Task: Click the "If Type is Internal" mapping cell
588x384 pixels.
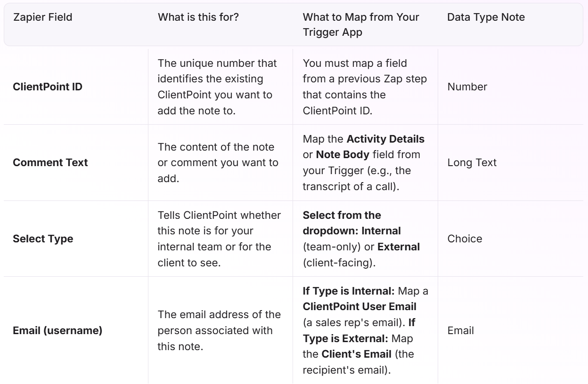Action: [365, 330]
